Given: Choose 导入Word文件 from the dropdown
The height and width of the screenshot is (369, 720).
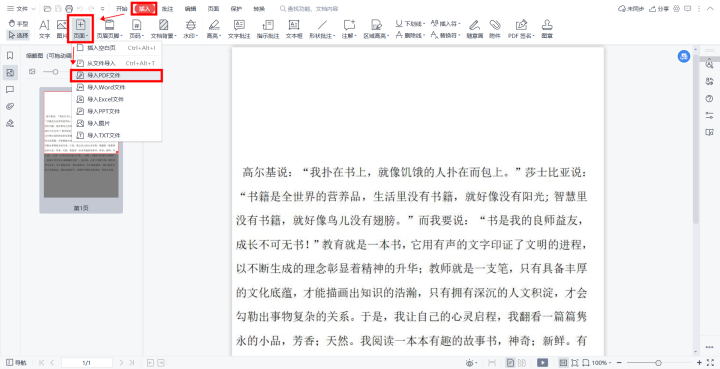Looking at the screenshot, I should click(x=117, y=87).
